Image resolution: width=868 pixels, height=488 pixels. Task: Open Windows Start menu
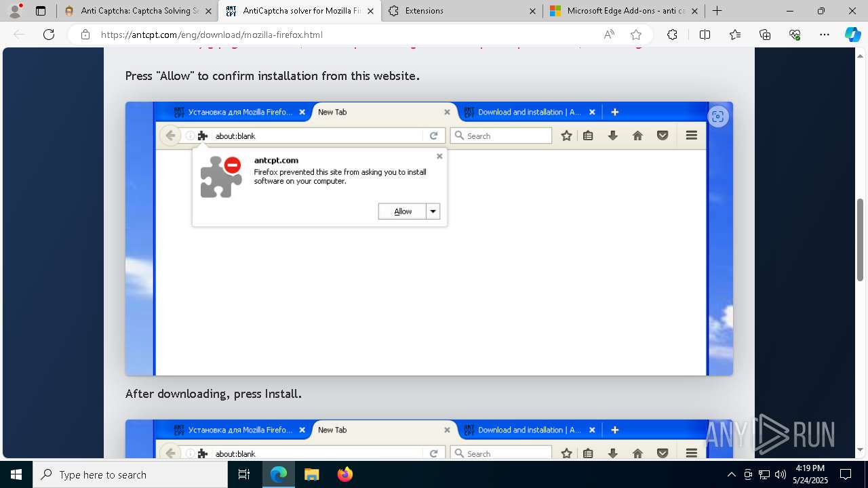point(16,474)
